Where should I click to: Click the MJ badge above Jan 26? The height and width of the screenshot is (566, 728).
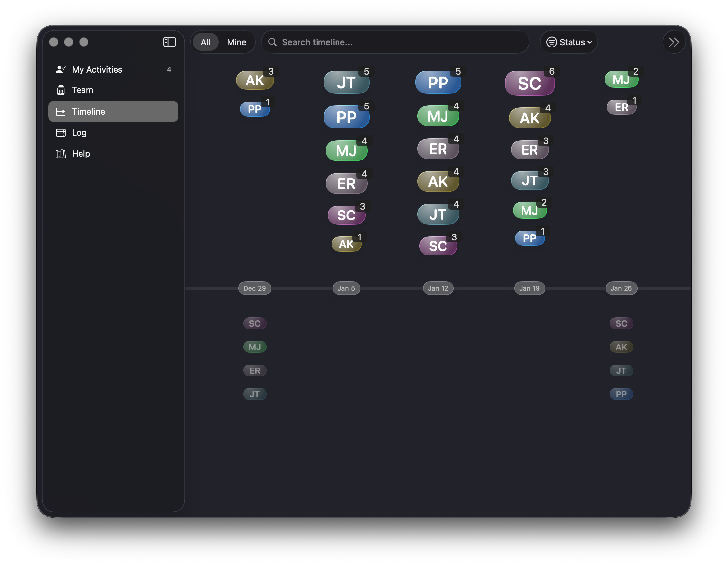tap(621, 79)
